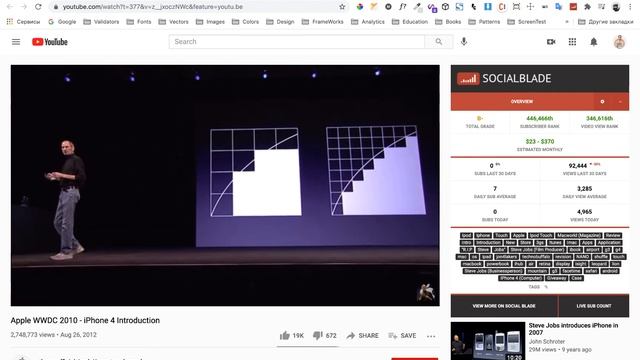Expand the ScreenTest bookmarks folder
640x360 pixels.
[527, 22]
